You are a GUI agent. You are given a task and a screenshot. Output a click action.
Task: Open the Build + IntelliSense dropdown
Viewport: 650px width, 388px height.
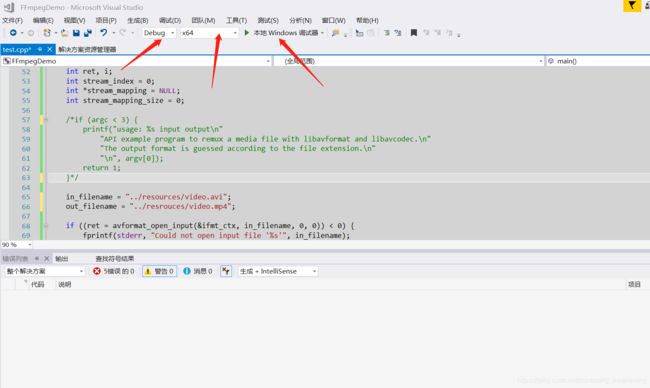coord(278,271)
